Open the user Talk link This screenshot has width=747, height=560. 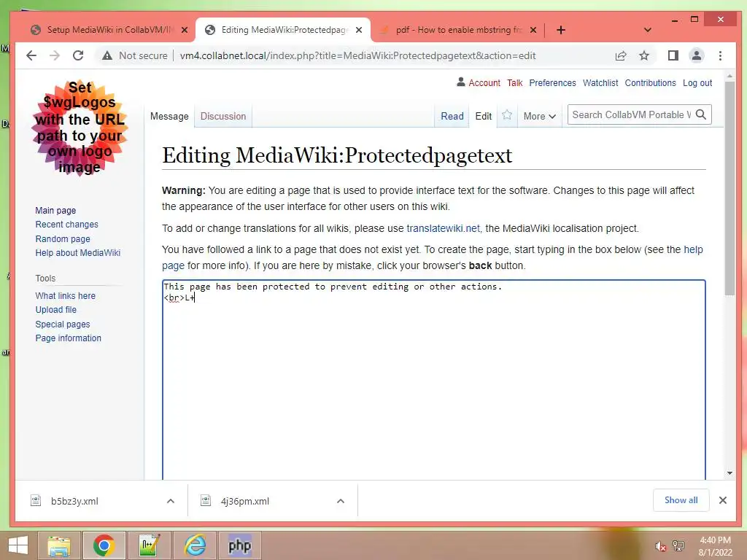(514, 83)
